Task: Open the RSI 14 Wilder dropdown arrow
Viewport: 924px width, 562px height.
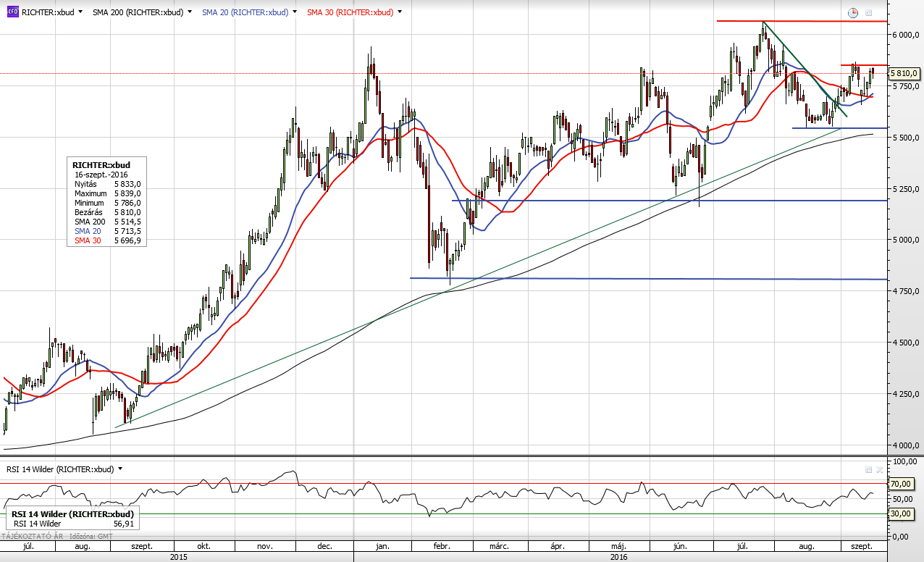Action: click(120, 469)
